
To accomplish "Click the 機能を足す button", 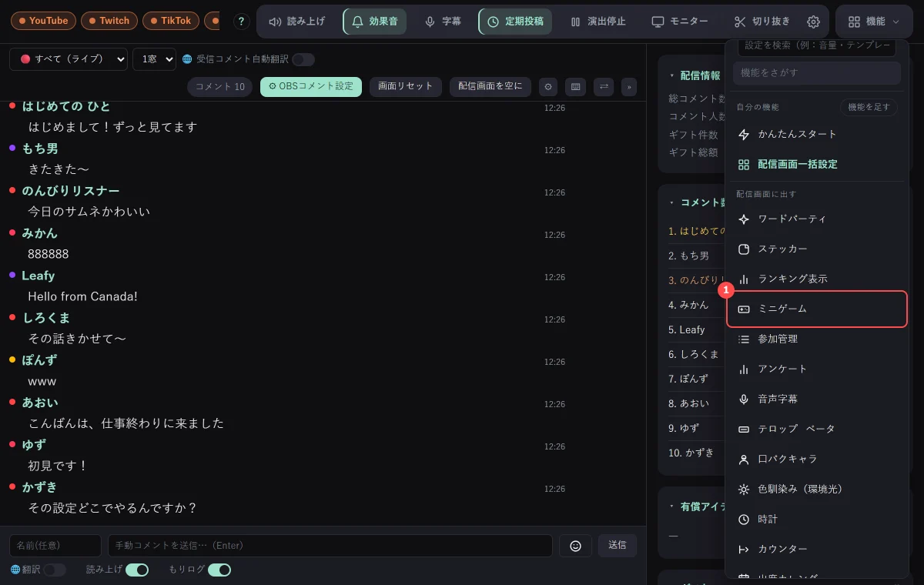I will [869, 107].
